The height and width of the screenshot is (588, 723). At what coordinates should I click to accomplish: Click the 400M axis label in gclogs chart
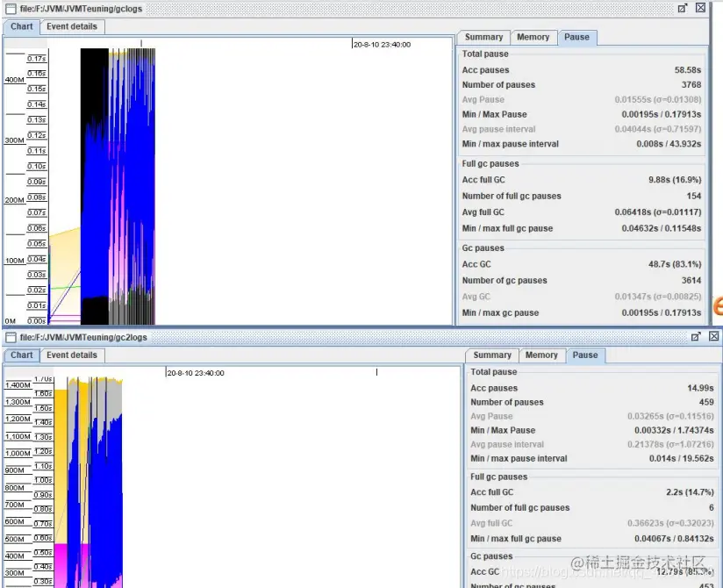pyautogui.click(x=14, y=80)
